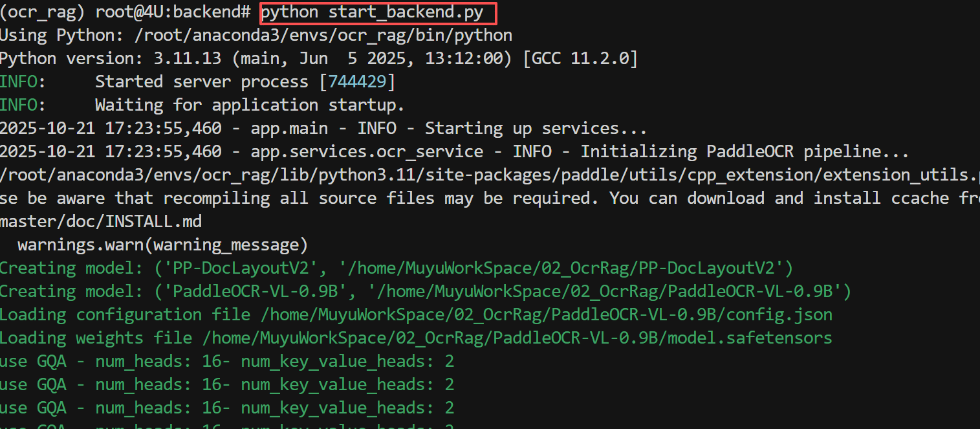Click the first use GQA num_heads line
Screen dimensions: 980x429
click(x=227, y=361)
